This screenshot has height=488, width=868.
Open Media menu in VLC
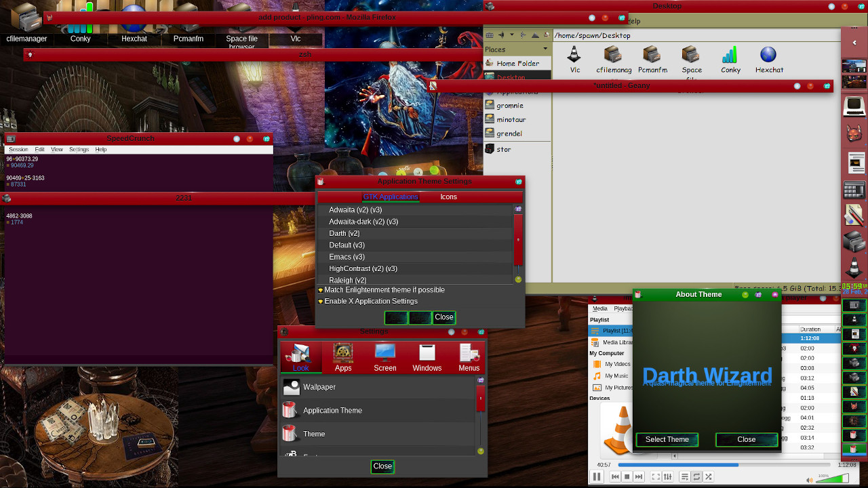pyautogui.click(x=600, y=308)
